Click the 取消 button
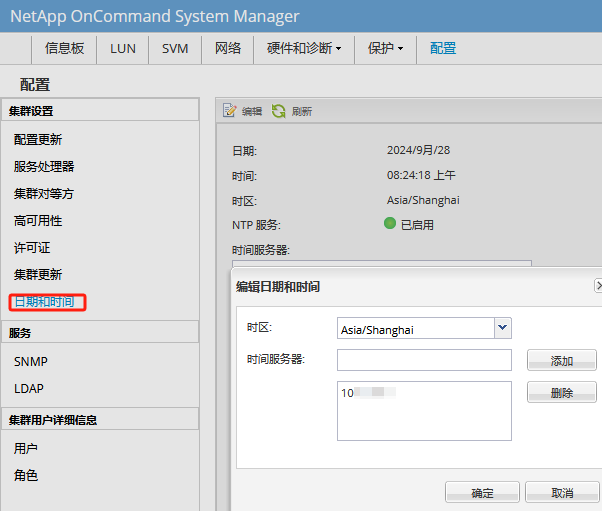The width and height of the screenshot is (602, 511). pos(562,492)
